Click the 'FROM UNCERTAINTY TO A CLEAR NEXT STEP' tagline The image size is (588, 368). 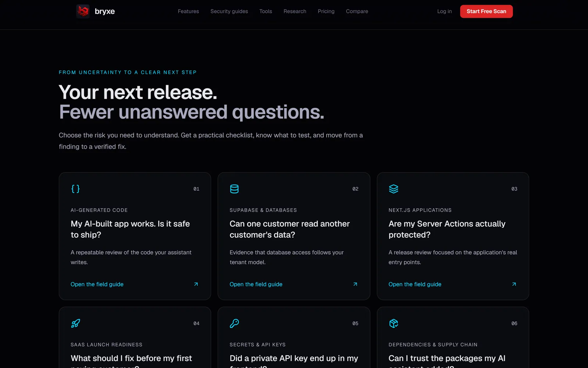pyautogui.click(x=128, y=72)
